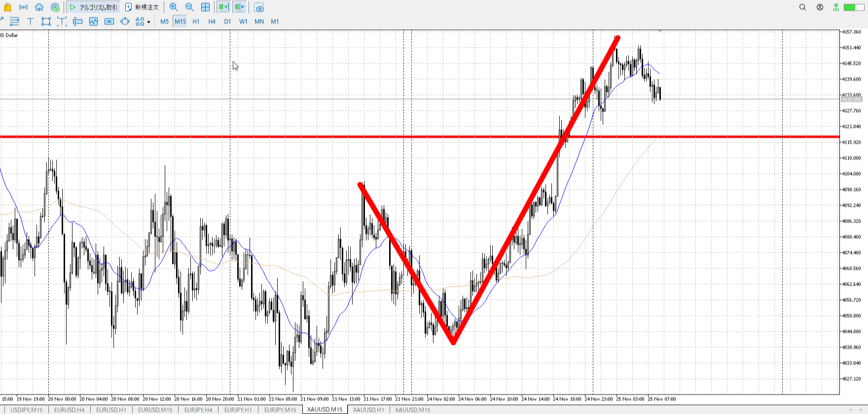Open the user account profile icon
This screenshot has width=868, height=414.
pyautogui.click(x=820, y=7)
